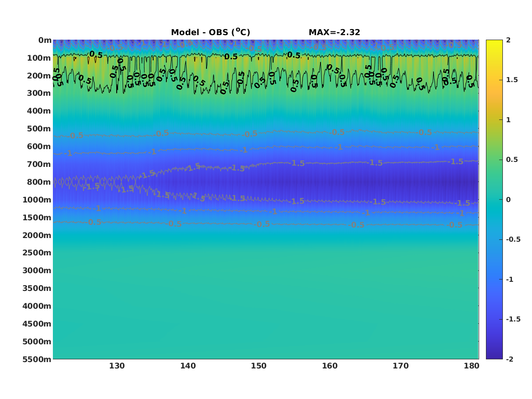Click the '2500m' depth axis label
532x399 pixels.
37,253
